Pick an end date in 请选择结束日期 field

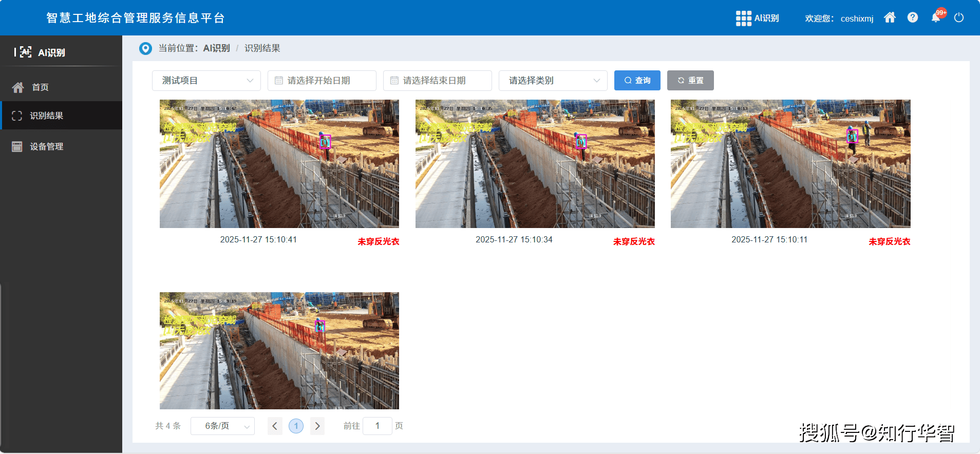(x=437, y=81)
